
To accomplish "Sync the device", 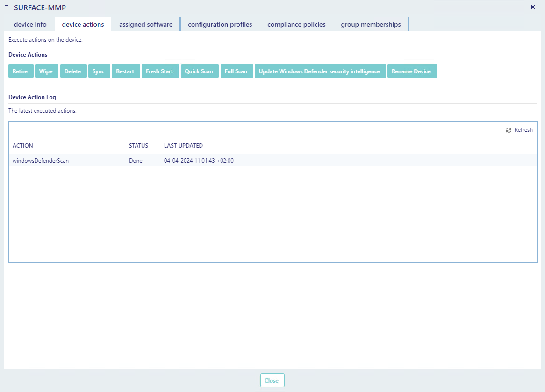I will click(x=99, y=71).
